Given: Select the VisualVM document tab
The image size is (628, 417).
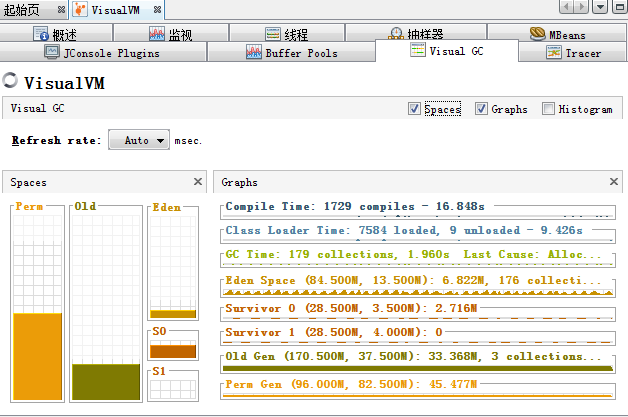Looking at the screenshot, I should pyautogui.click(x=116, y=9).
